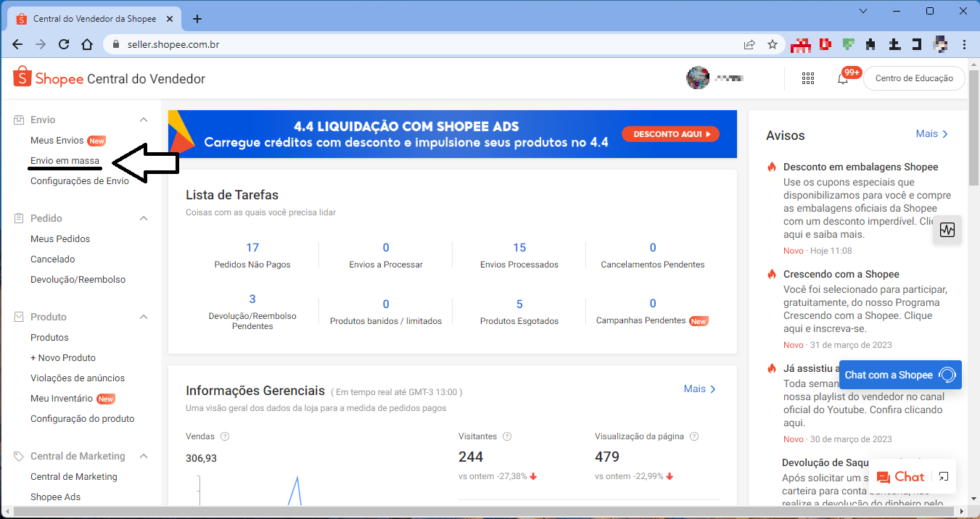Screen dimensions: 980x519
Task: Go back with browser back arrow
Action: pyautogui.click(x=17, y=44)
